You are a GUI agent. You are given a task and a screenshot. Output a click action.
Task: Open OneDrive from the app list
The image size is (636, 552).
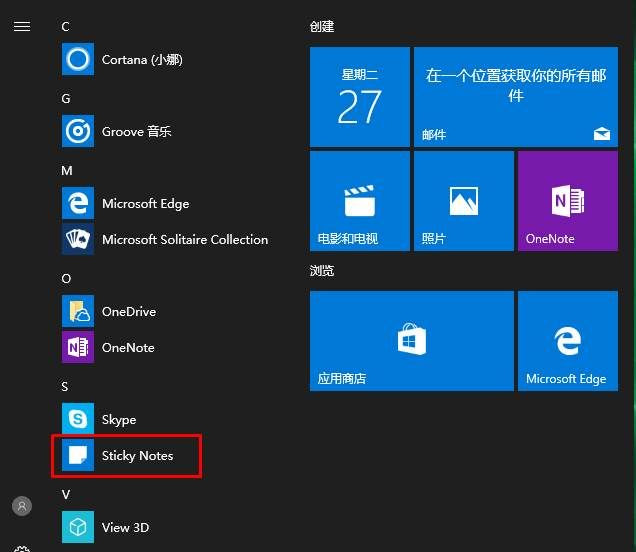(128, 312)
